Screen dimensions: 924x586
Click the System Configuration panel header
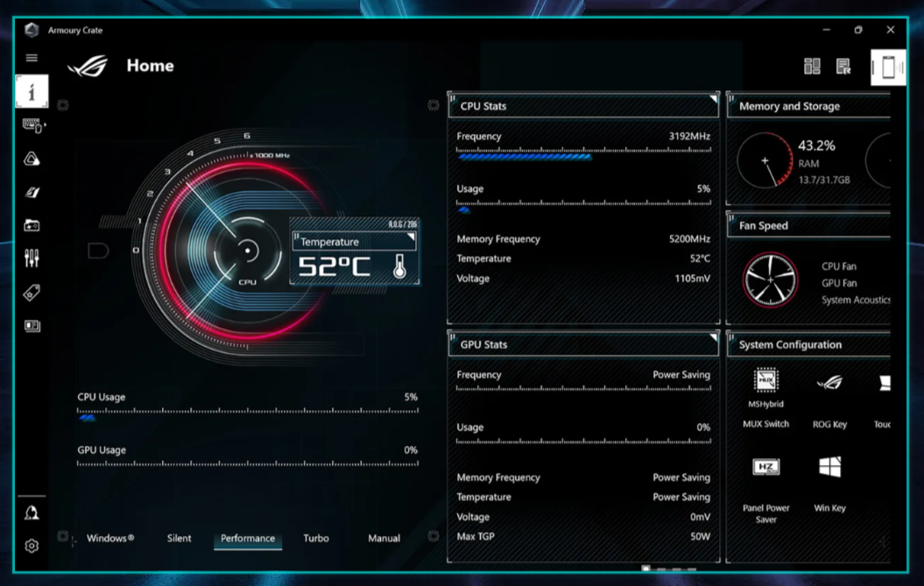809,344
